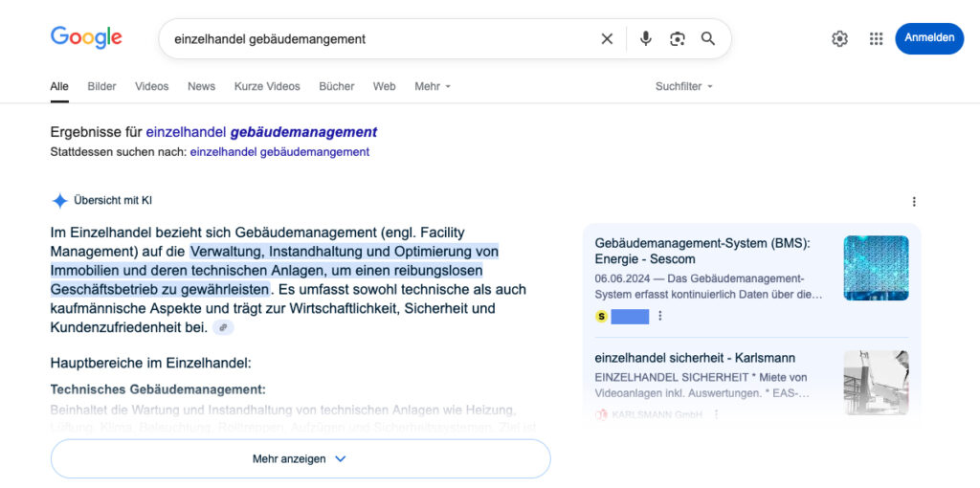Click the Sescom yellow favicon

pyautogui.click(x=601, y=316)
